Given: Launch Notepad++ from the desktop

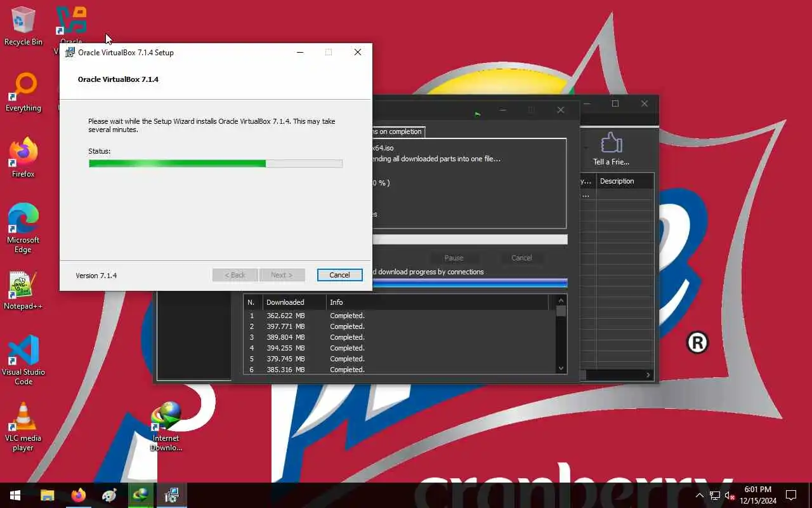Looking at the screenshot, I should [x=23, y=290].
